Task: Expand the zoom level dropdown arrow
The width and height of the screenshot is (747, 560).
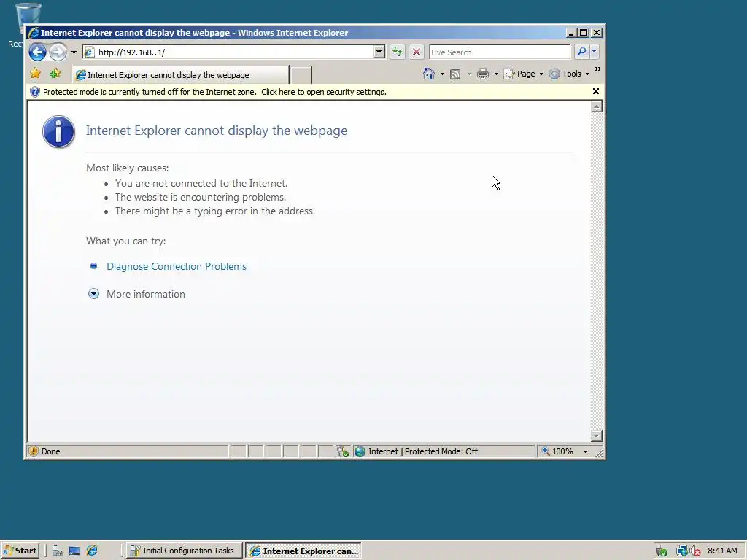Action: click(x=585, y=452)
